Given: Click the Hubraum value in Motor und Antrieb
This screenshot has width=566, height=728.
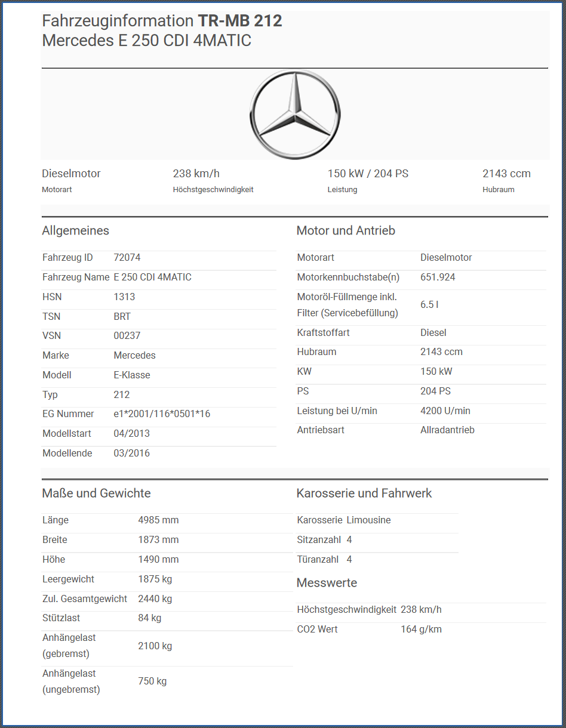Looking at the screenshot, I should [441, 352].
